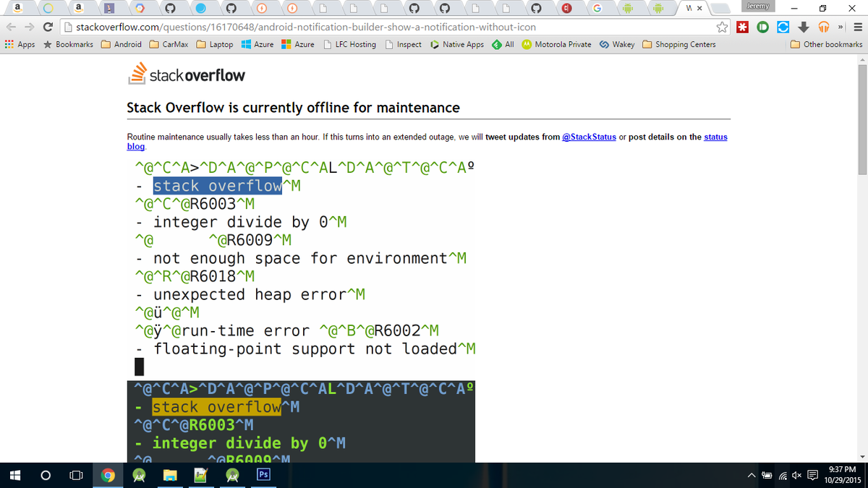
Task: Click the scrollbar up arrow
Action: coord(861,60)
